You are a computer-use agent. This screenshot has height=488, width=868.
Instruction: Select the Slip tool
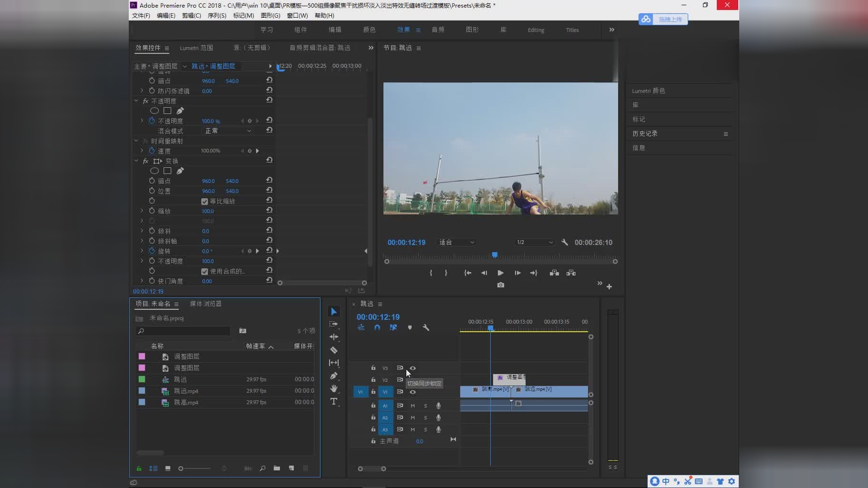pos(334,363)
